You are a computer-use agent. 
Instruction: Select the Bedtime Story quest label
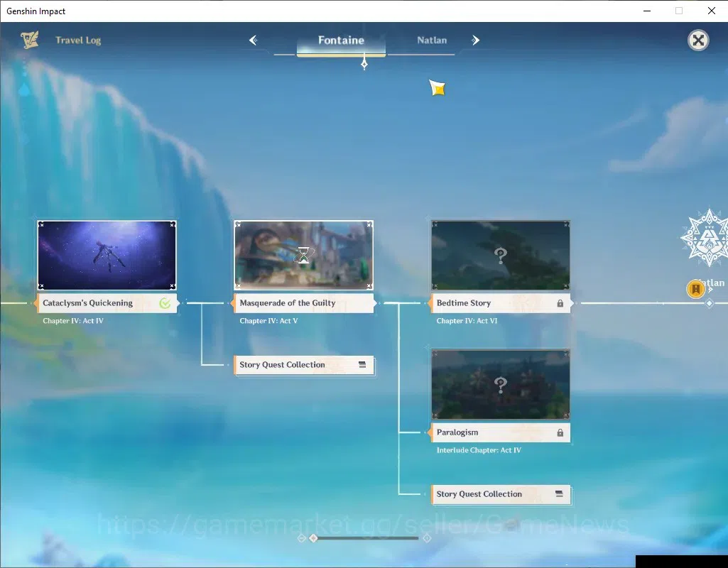pyautogui.click(x=501, y=303)
